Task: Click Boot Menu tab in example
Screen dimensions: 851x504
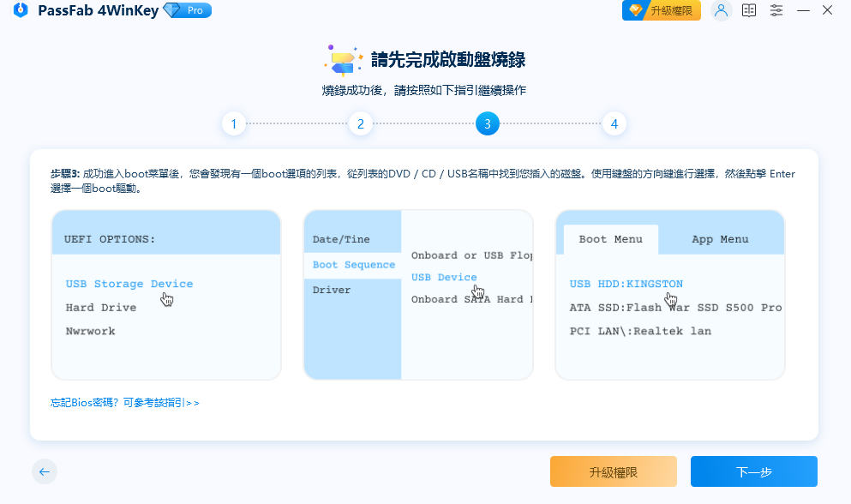Action: (x=610, y=239)
